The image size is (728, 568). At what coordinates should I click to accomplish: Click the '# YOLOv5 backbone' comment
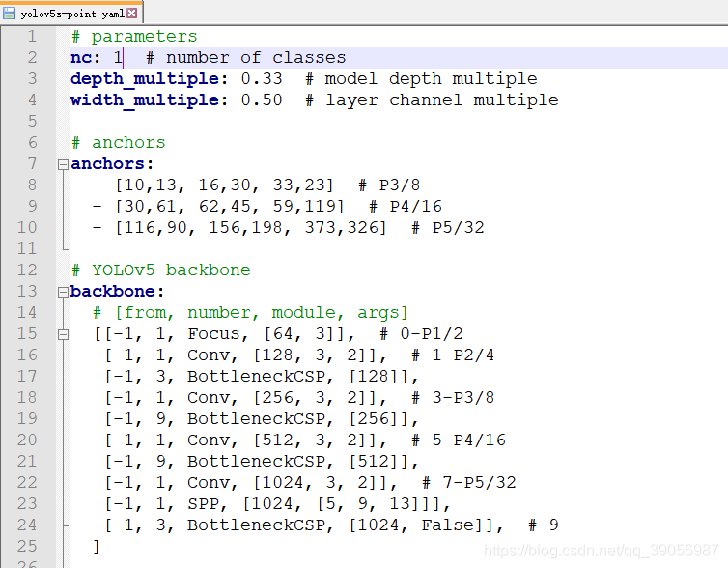pyautogui.click(x=161, y=270)
